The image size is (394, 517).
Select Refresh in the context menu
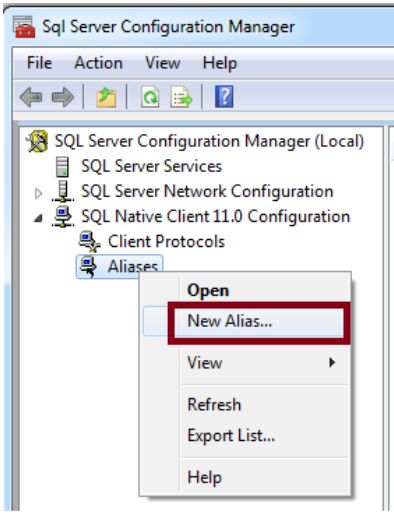point(214,405)
